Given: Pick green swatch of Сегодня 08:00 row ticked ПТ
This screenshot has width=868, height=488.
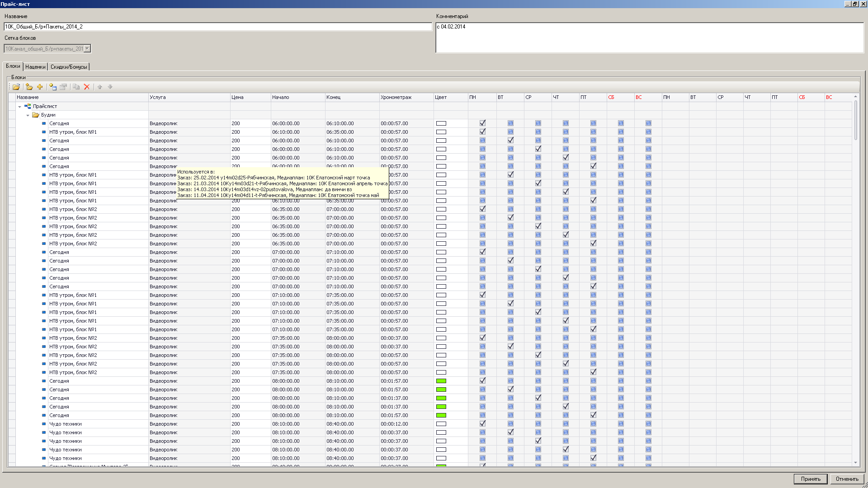Looking at the screenshot, I should click(441, 415).
